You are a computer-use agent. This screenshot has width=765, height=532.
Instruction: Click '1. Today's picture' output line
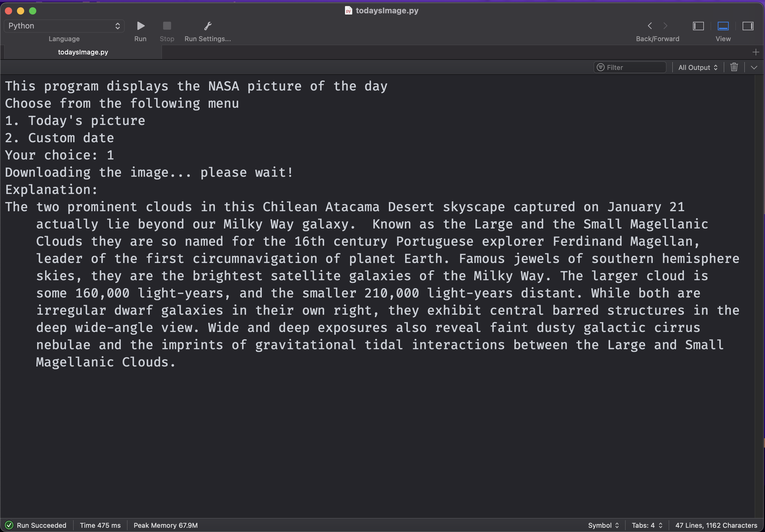[75, 120]
